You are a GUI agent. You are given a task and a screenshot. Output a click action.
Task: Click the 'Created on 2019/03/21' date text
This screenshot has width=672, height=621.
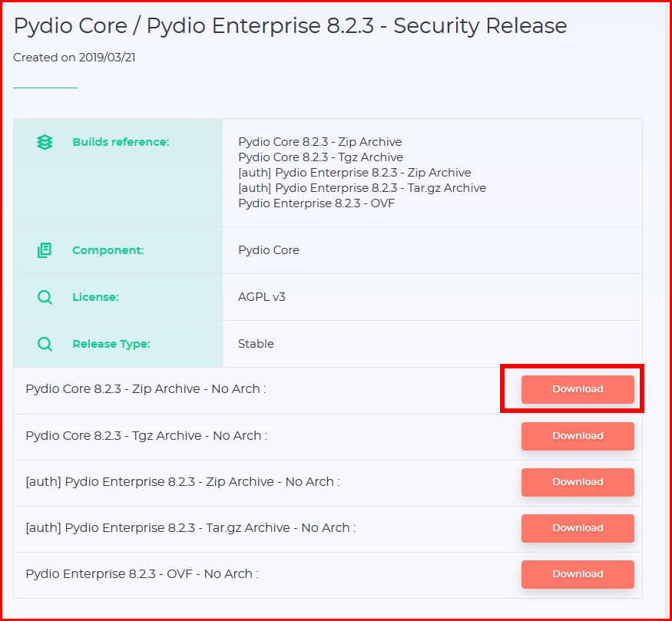click(74, 58)
